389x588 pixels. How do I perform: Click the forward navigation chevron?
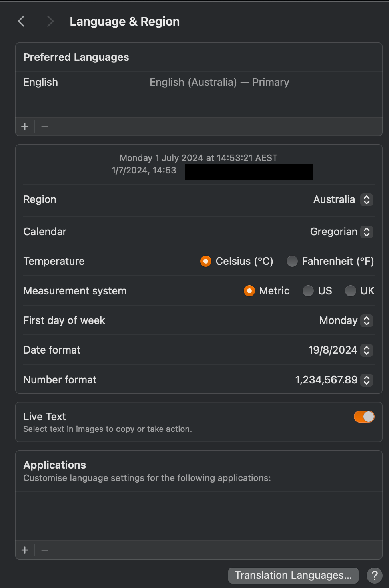pyautogui.click(x=50, y=21)
